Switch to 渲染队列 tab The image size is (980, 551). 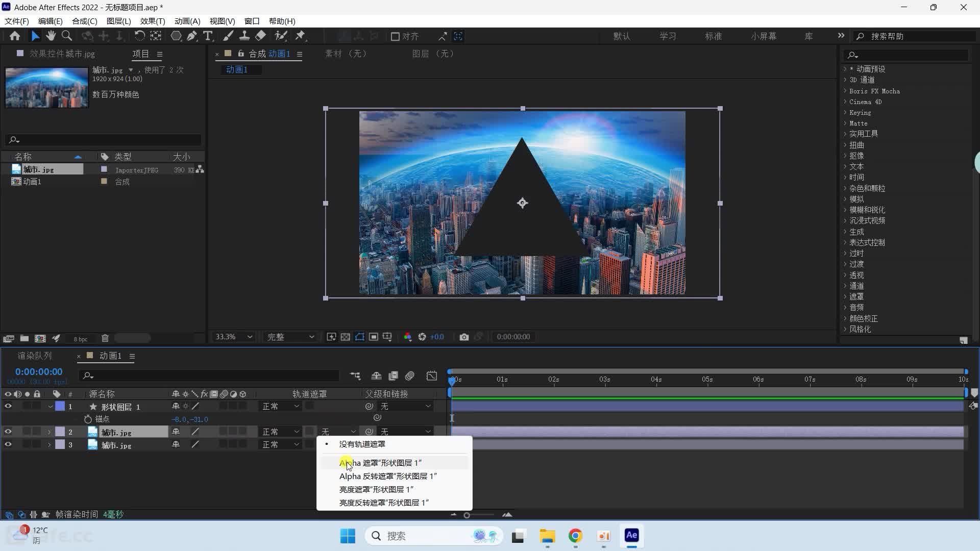tap(35, 356)
